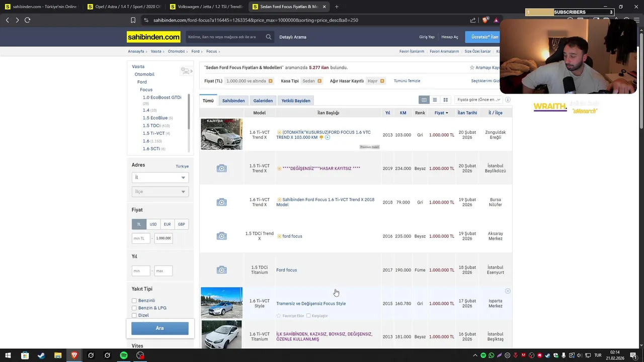Image resolution: width=644 pixels, height=362 pixels.
Task: Open the Galeriden listings tab
Action: point(263,101)
